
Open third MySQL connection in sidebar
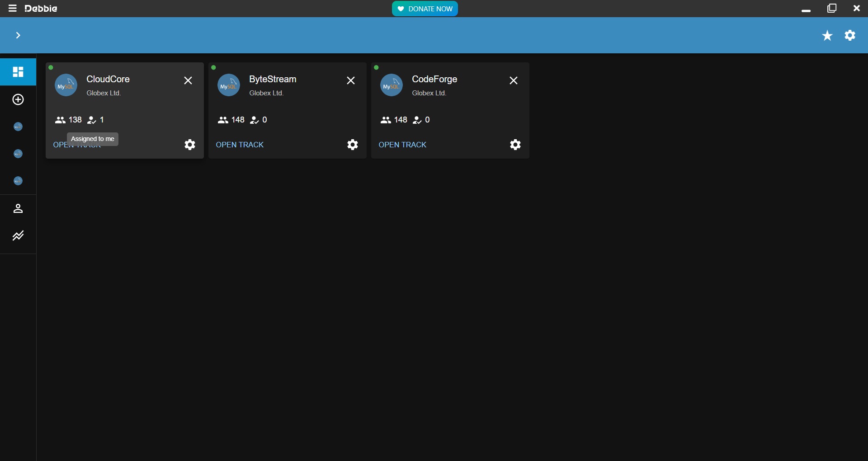click(x=18, y=181)
